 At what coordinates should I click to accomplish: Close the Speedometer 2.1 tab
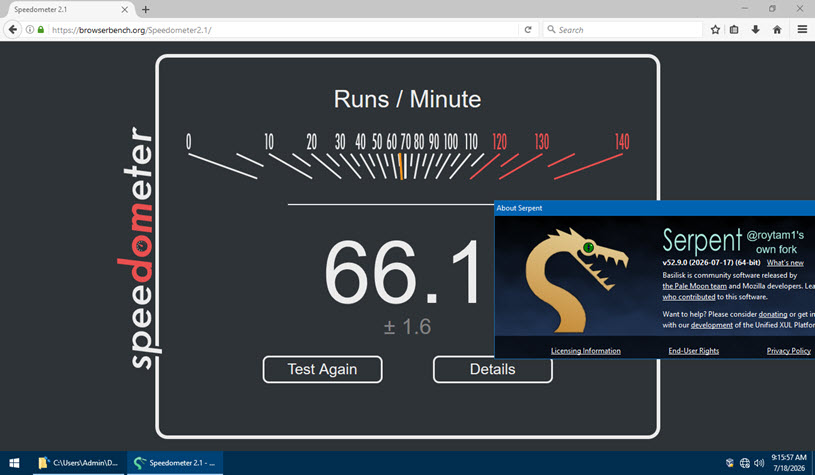(125, 9)
